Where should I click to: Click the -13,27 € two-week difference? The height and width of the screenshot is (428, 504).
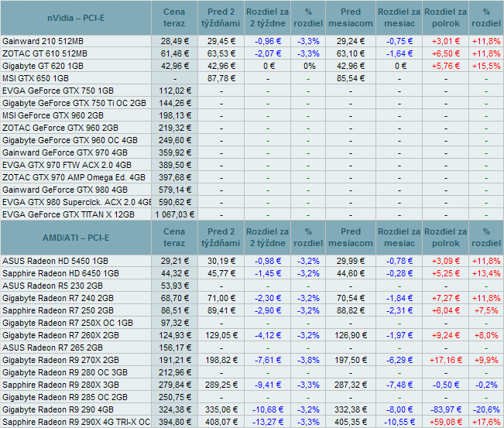pyautogui.click(x=268, y=422)
